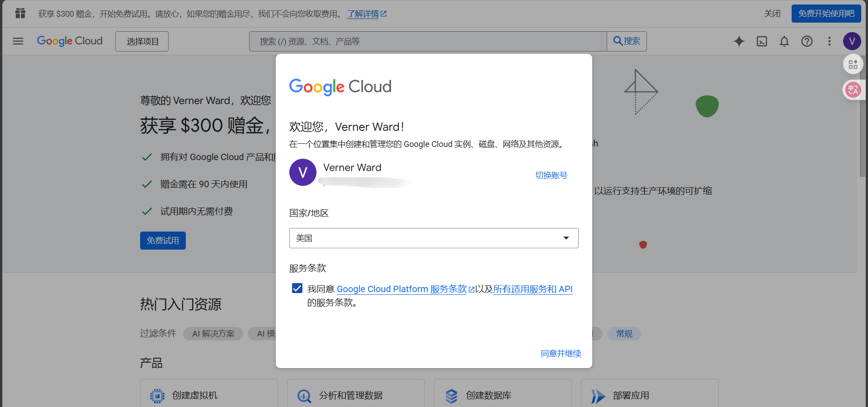Uncheck the terms of service agreement checkbox
This screenshot has height=407, width=868.
297,288
